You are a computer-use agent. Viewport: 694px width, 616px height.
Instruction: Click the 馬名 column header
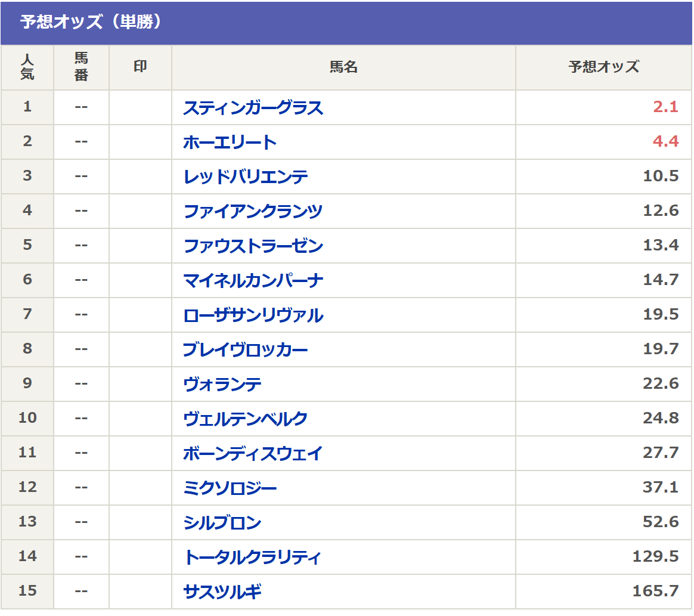tap(343, 67)
